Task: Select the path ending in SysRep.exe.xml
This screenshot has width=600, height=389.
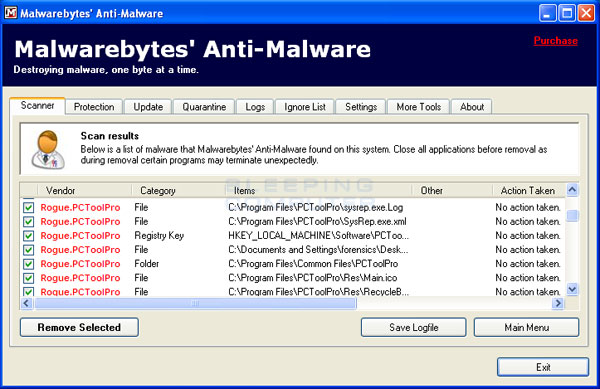Action: (x=317, y=222)
